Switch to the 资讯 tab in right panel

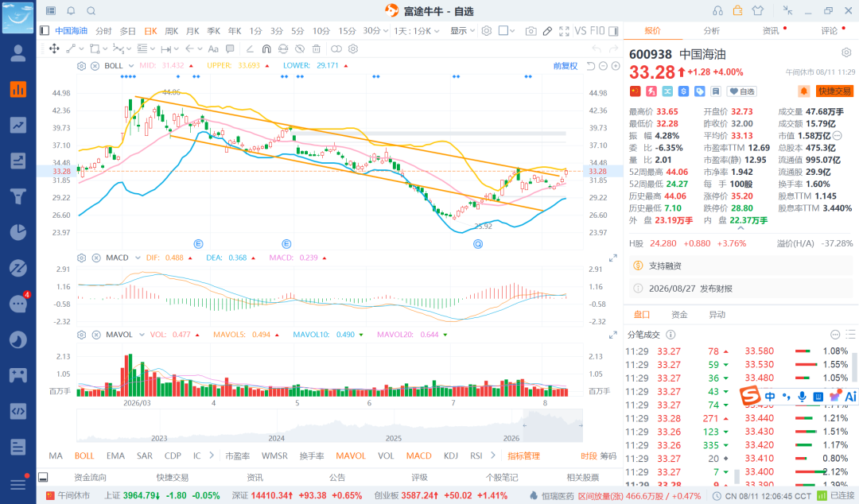pyautogui.click(x=771, y=31)
